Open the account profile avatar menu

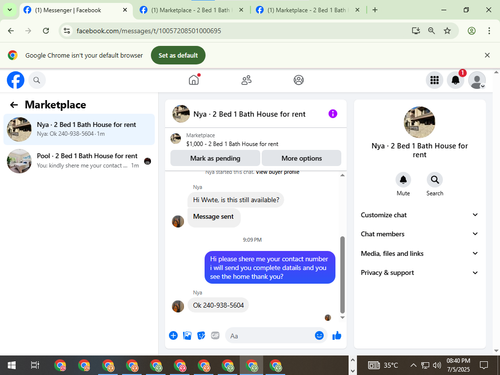pyautogui.click(x=477, y=80)
